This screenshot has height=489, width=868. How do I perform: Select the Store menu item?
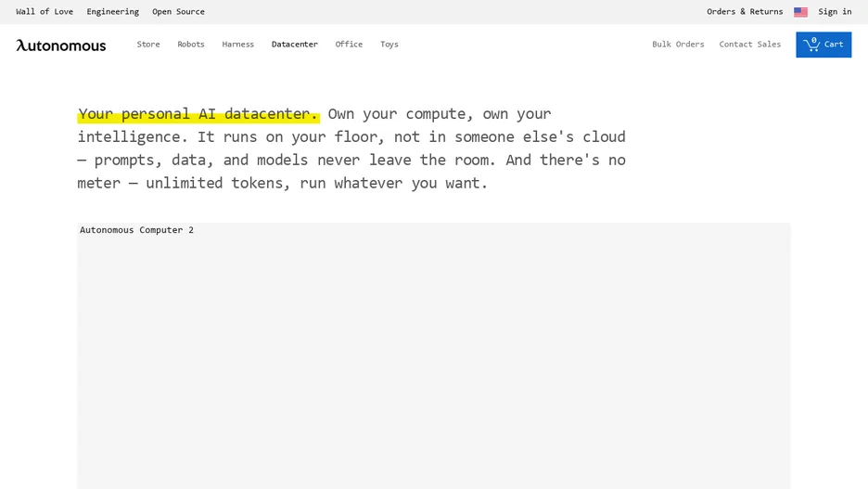(148, 45)
